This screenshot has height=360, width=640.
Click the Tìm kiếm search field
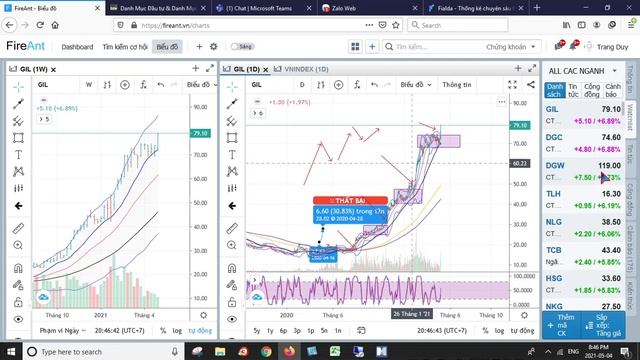pyautogui.click(x=433, y=47)
